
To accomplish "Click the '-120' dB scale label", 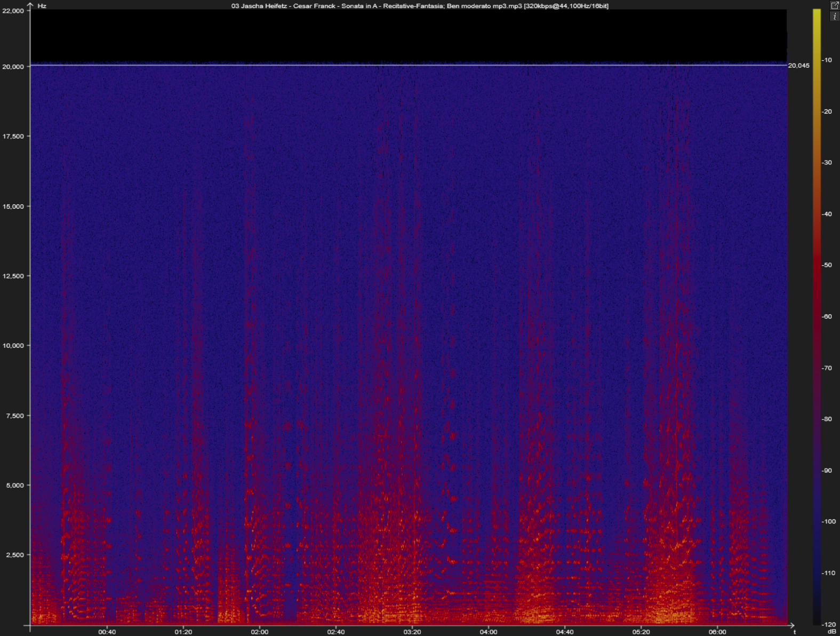I will 829,624.
